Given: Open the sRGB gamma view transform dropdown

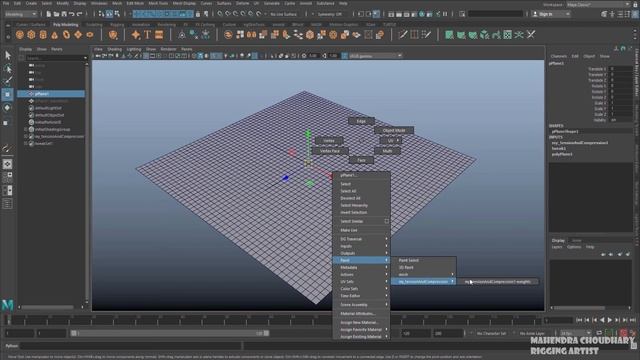Looking at the screenshot, I should 375,56.
